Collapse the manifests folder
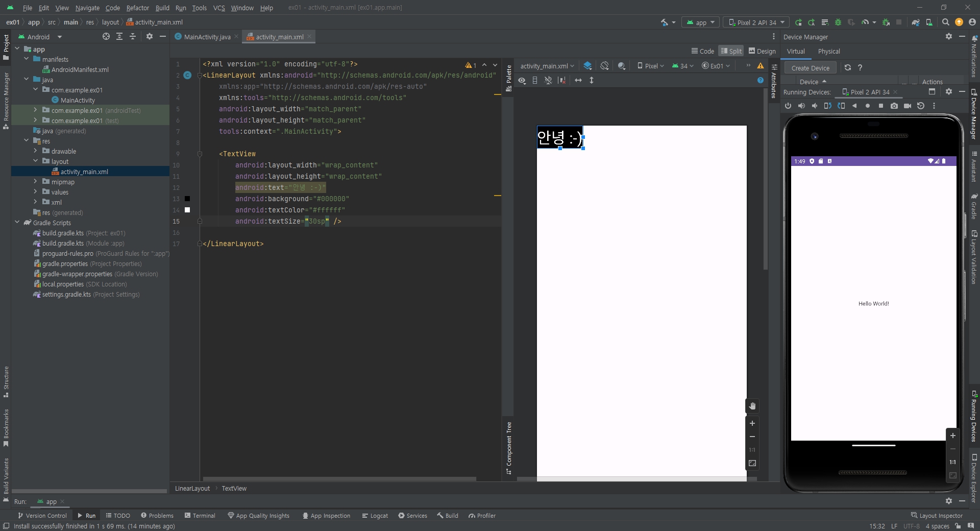 point(26,59)
